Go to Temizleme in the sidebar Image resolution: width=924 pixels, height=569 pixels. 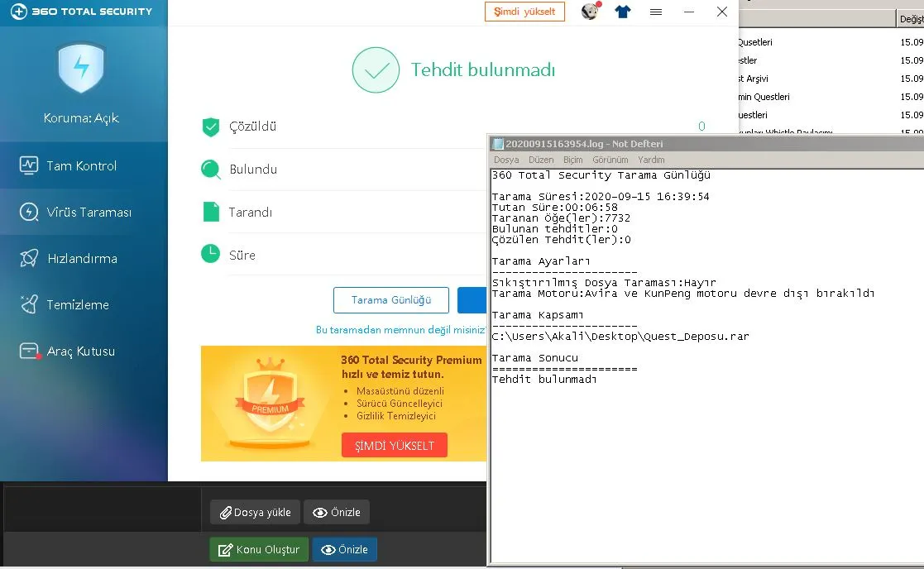(x=84, y=304)
